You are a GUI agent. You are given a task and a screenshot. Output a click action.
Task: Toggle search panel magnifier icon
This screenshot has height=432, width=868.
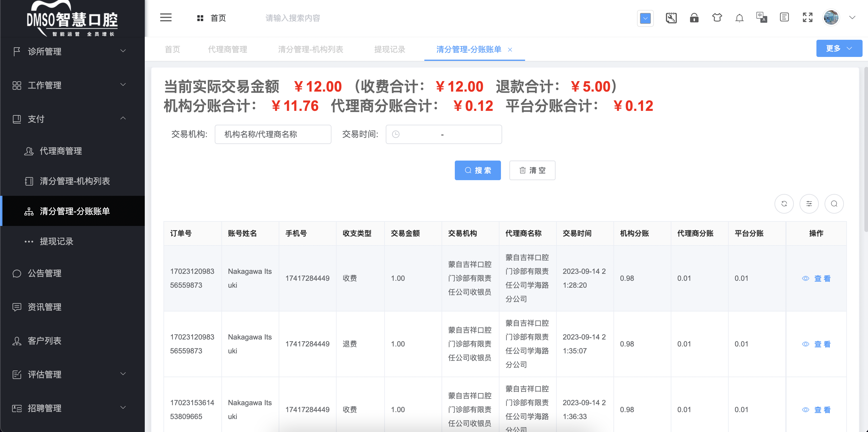pyautogui.click(x=834, y=204)
